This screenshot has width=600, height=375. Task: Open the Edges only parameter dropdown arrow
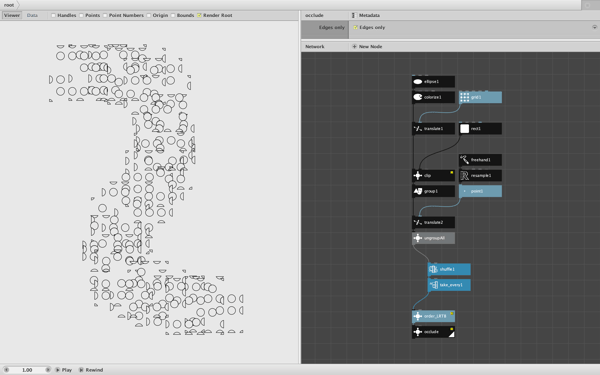click(x=594, y=27)
